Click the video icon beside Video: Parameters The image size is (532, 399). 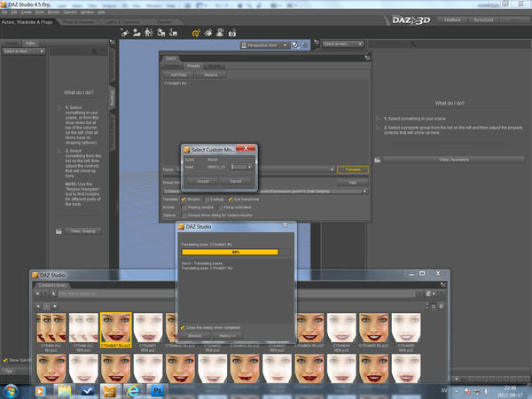pyautogui.click(x=378, y=160)
